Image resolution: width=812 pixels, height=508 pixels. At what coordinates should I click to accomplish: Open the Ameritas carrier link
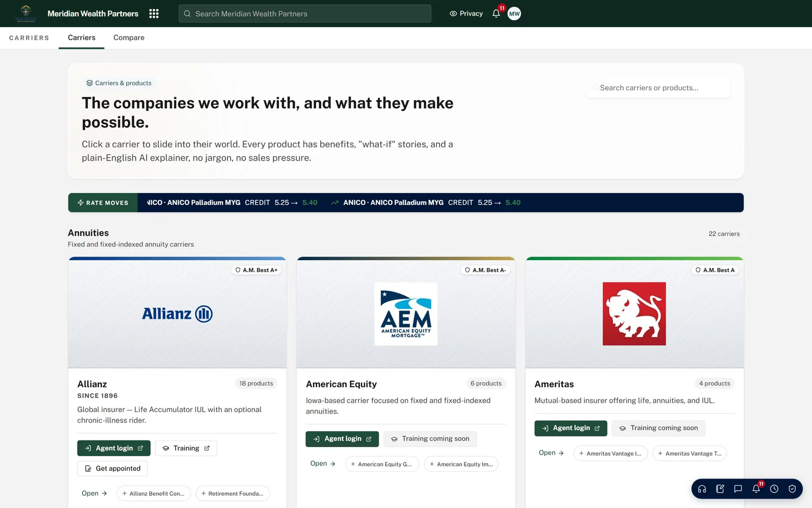[x=551, y=453]
